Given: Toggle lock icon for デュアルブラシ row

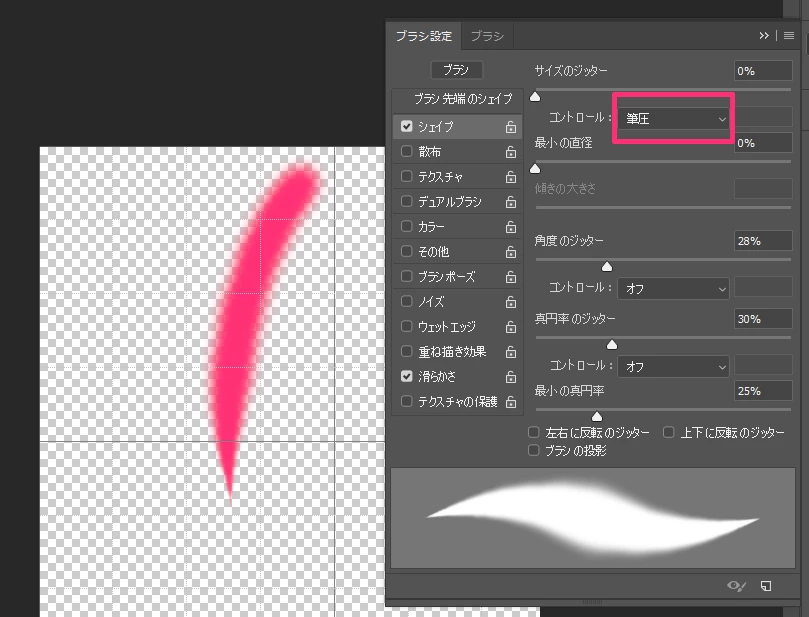Looking at the screenshot, I should coord(510,202).
